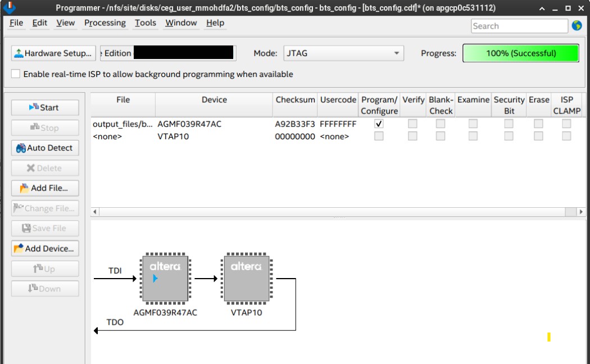
Task: Toggle Verify checkbox for AGMF039R47AC row
Action: tap(413, 124)
